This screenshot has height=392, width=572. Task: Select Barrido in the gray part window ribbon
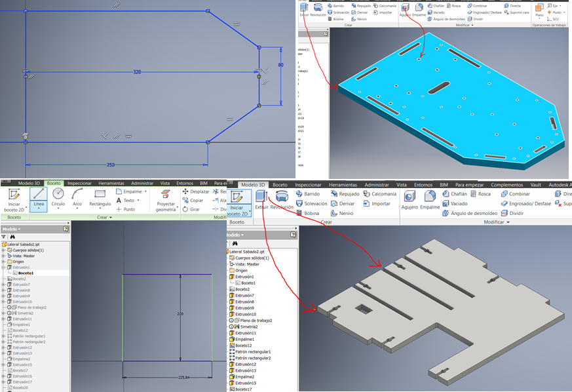click(308, 194)
